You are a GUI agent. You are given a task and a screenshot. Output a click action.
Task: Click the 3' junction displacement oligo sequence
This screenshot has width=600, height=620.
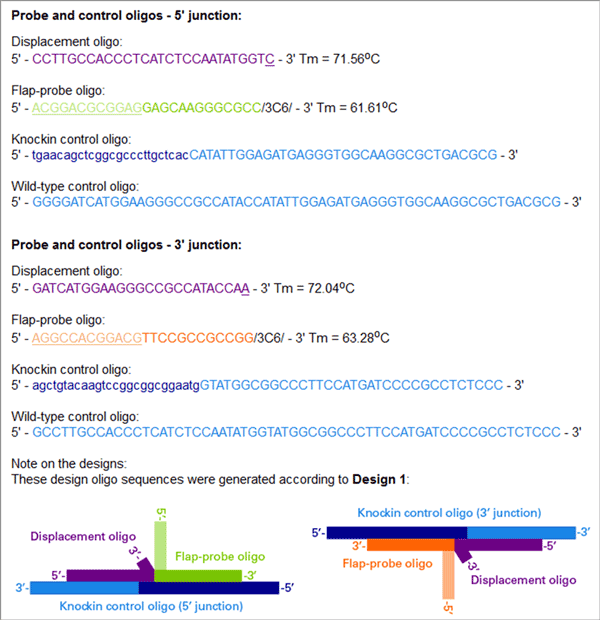coord(141,288)
